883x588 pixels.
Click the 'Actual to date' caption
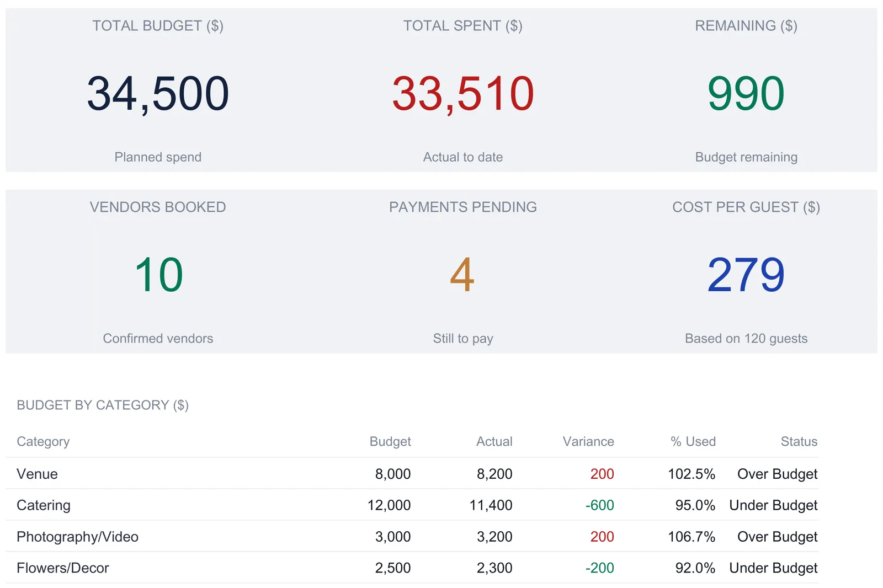pyautogui.click(x=463, y=157)
